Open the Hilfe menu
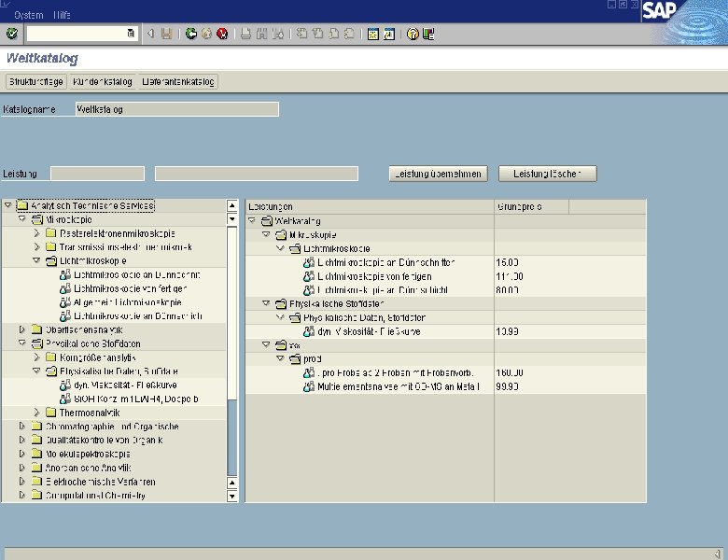Image resolution: width=728 pixels, height=560 pixels. [x=62, y=15]
